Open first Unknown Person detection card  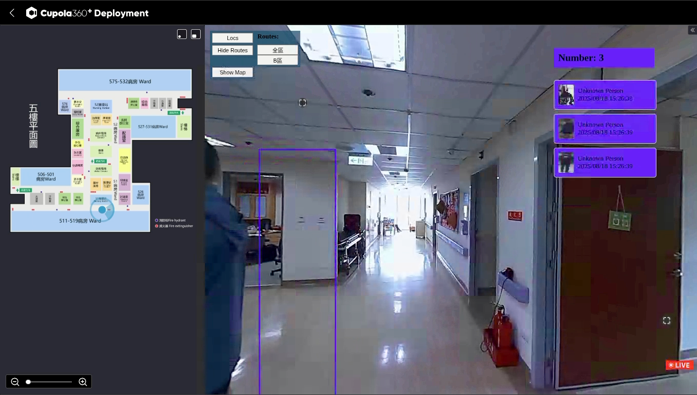tap(605, 95)
